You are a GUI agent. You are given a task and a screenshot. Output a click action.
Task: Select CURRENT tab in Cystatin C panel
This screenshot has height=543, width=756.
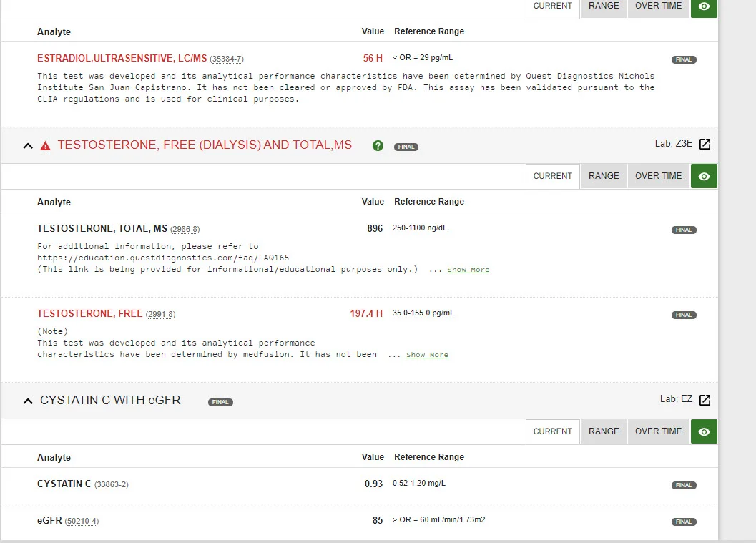[x=552, y=431]
